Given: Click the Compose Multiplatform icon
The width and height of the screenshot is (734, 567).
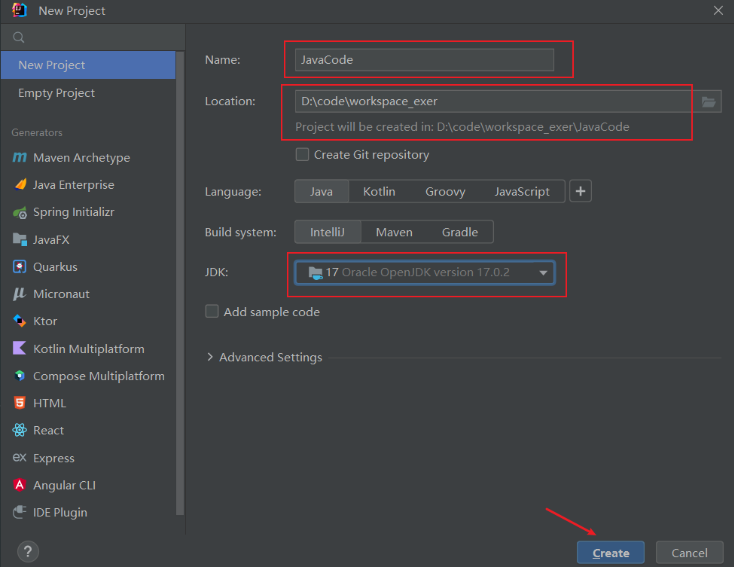Looking at the screenshot, I should (20, 376).
